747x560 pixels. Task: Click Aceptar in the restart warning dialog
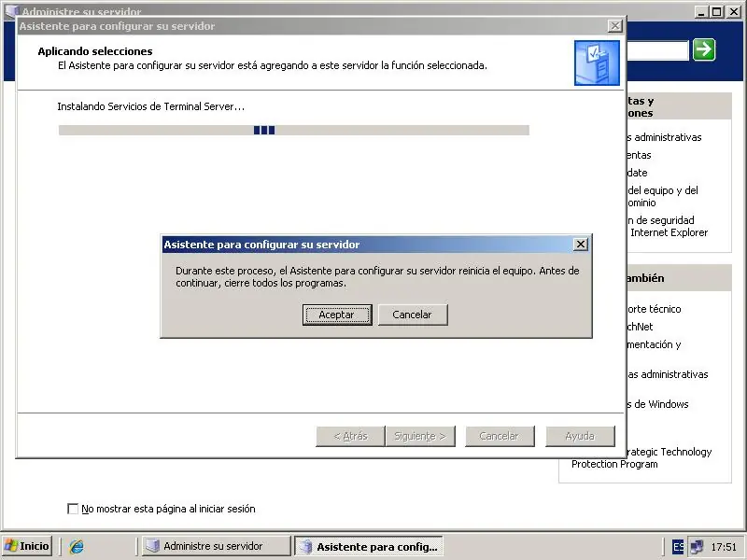(337, 315)
